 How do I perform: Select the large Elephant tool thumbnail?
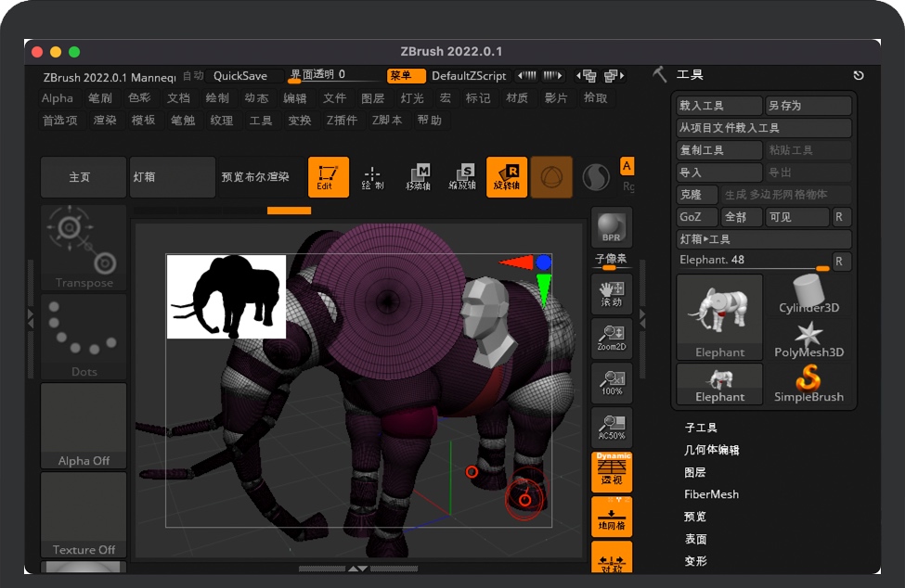(x=719, y=317)
